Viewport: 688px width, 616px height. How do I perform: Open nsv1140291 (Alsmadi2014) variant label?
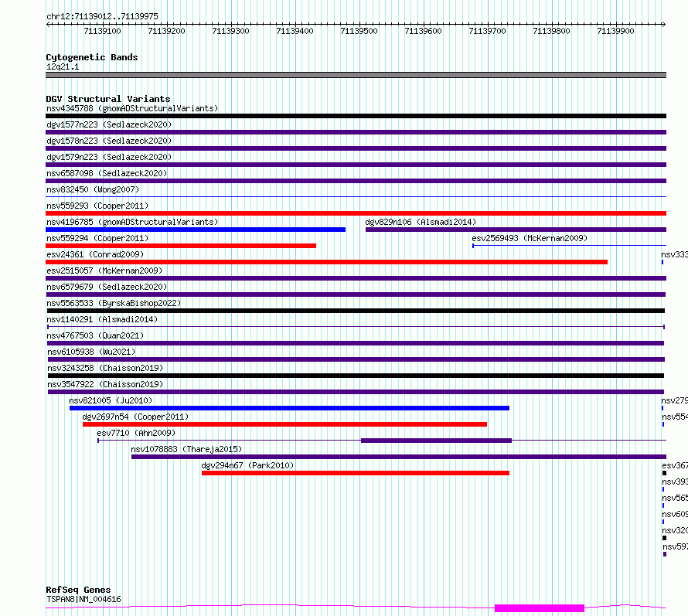pyautogui.click(x=102, y=319)
